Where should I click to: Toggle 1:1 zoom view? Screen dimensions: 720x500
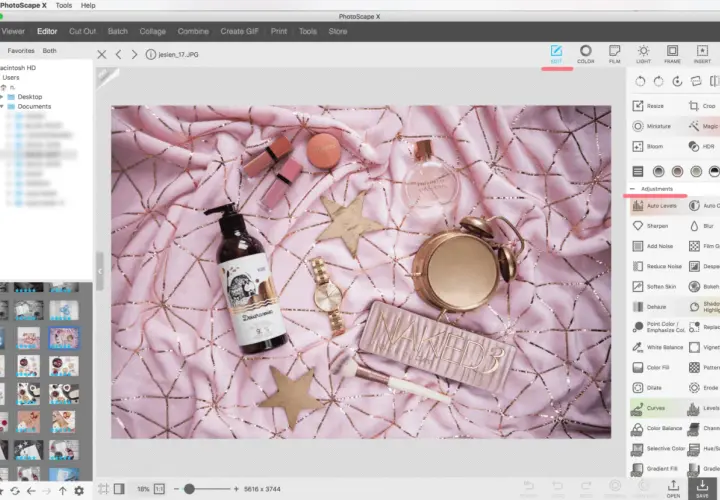coord(159,489)
